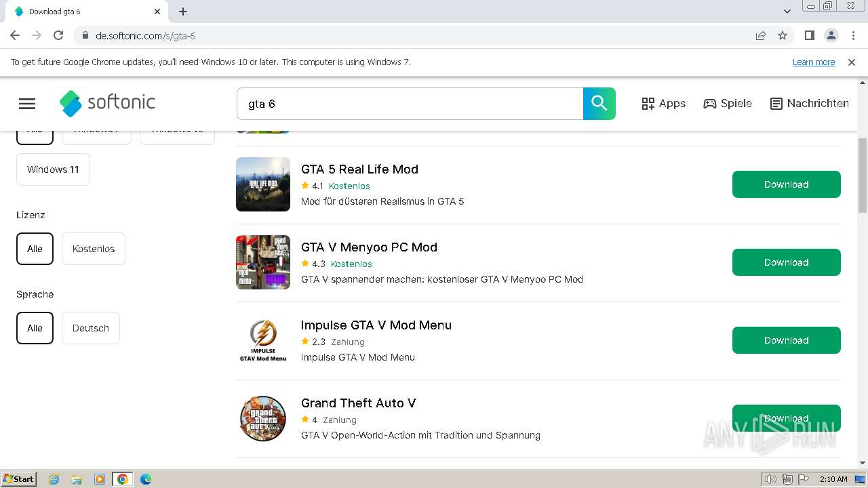Screen dimensions: 868x488
Task: Select Alle under Sprache
Action: pyautogui.click(x=35, y=328)
